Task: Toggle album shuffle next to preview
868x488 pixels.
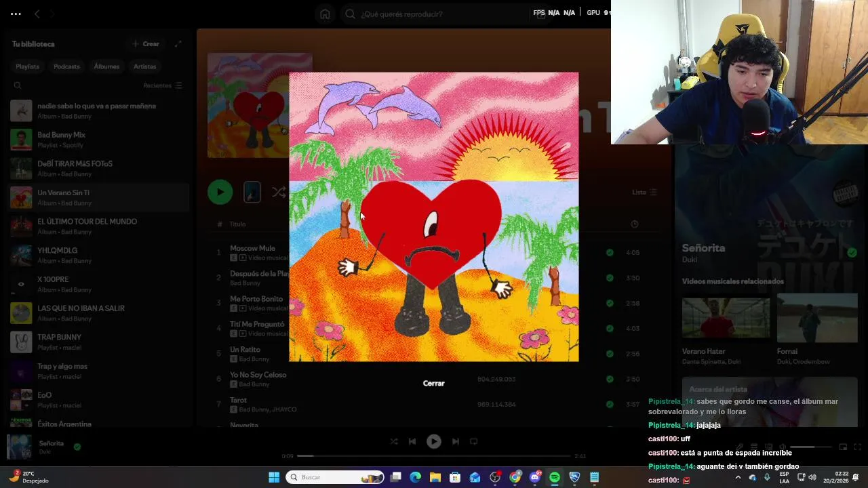Action: pyautogui.click(x=279, y=192)
